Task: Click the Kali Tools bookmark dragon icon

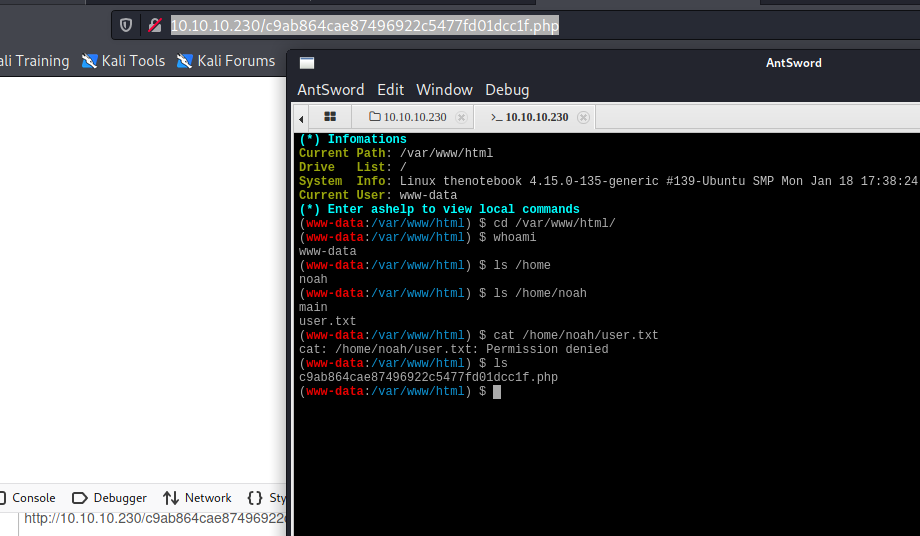Action: click(89, 61)
